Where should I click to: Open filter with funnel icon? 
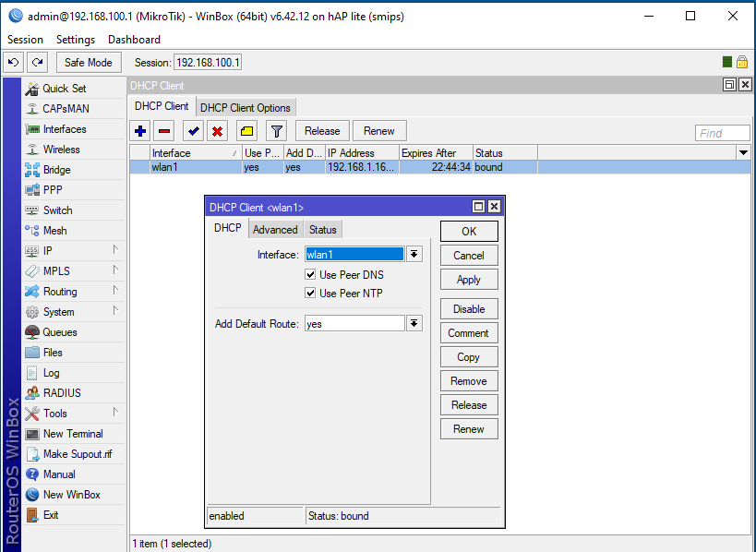tap(277, 131)
